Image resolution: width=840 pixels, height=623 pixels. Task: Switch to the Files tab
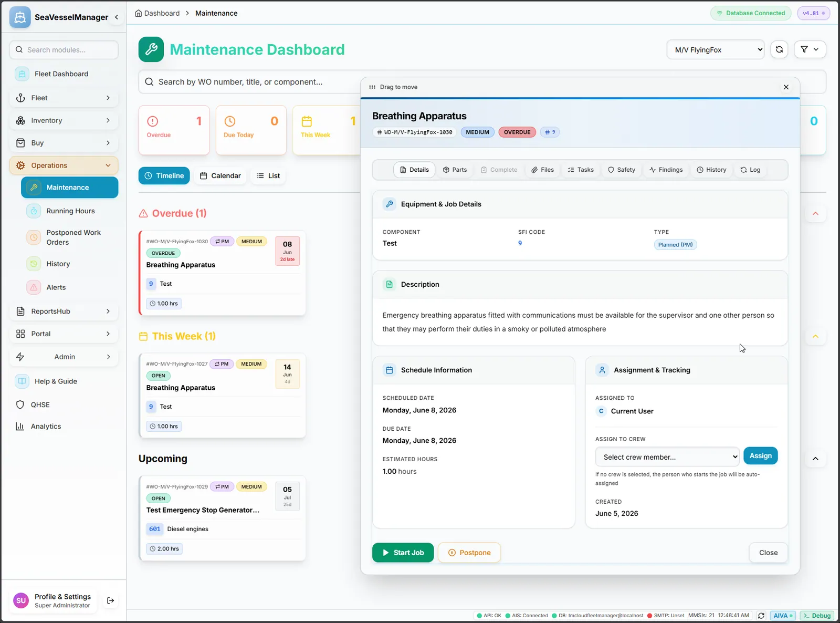click(542, 170)
